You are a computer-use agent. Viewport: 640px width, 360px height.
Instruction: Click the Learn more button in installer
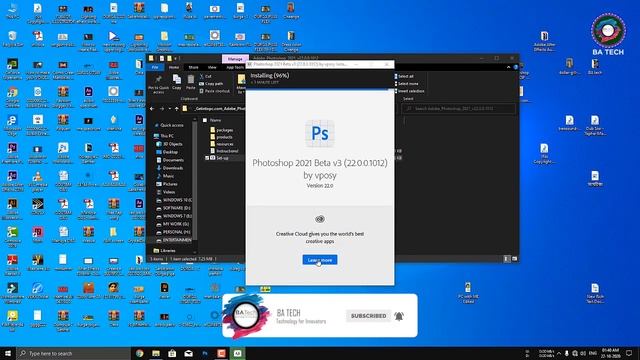(x=320, y=260)
